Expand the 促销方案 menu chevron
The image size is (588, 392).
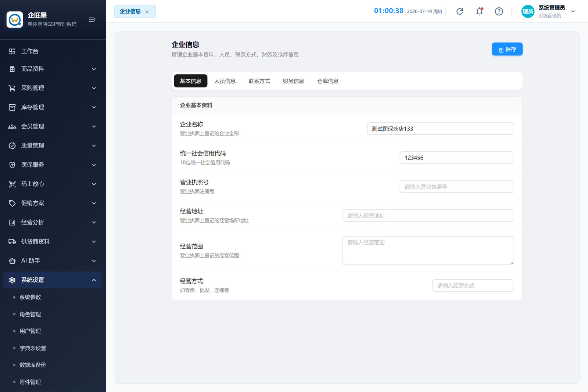point(94,203)
